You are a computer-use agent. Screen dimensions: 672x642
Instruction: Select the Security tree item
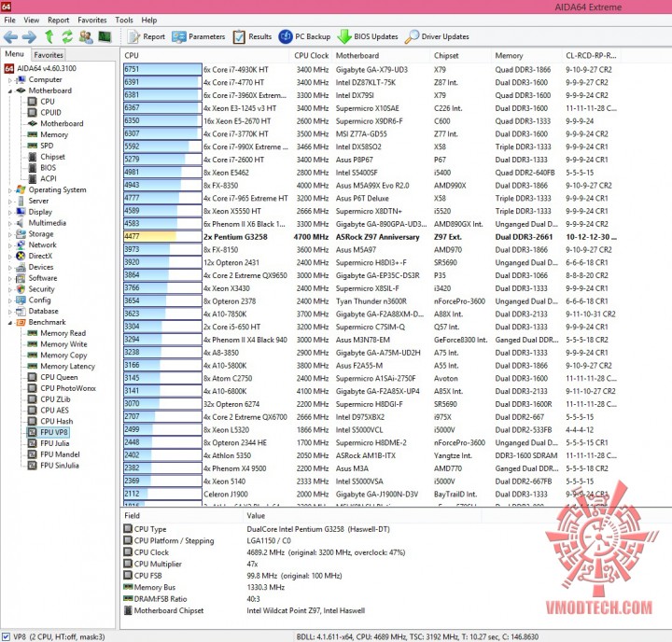(x=35, y=289)
